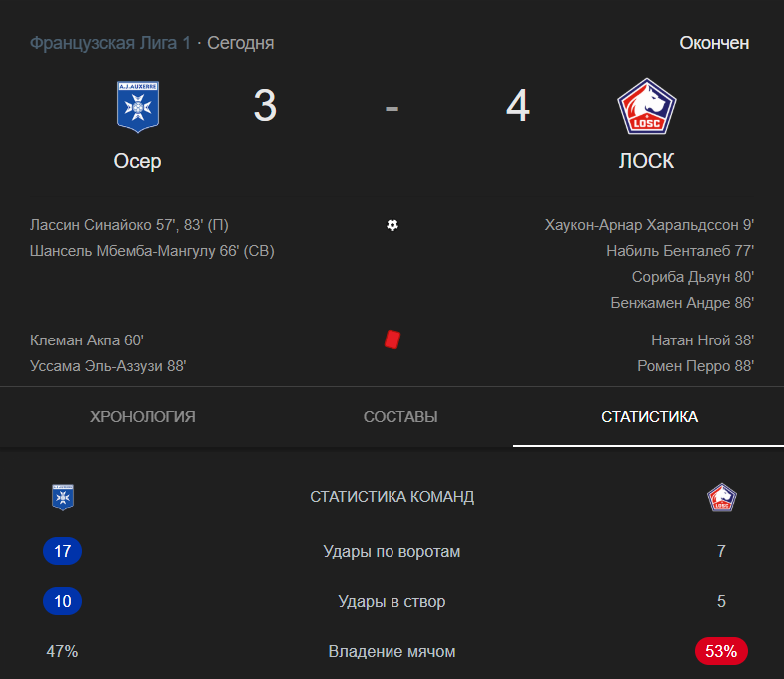
Task: Click the goals soccer ball icon
Action: [x=392, y=225]
